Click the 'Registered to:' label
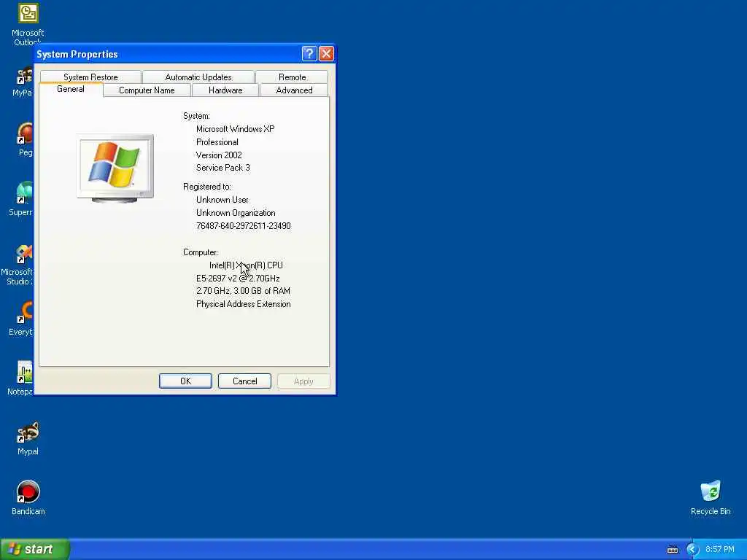Screen dimensions: 747x560 pyautogui.click(x=206, y=187)
